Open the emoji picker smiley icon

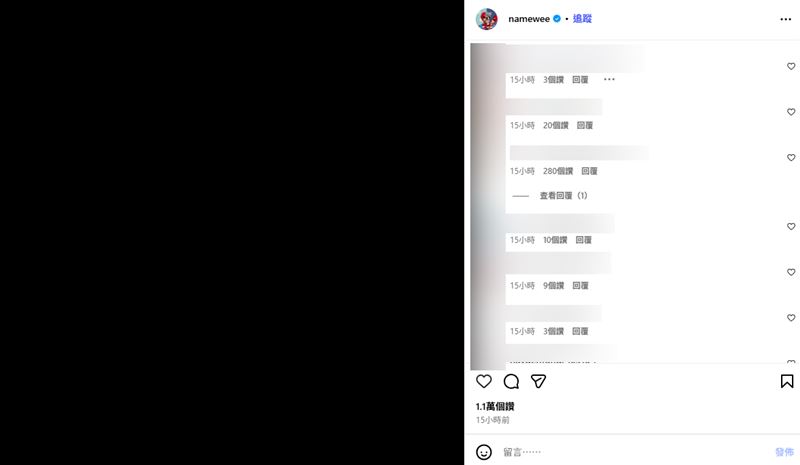click(x=484, y=452)
